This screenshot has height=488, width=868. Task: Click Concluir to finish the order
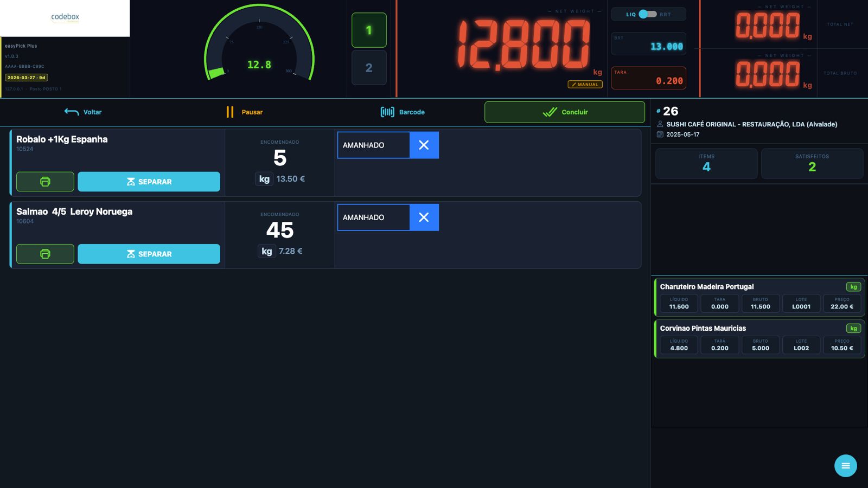pos(565,112)
